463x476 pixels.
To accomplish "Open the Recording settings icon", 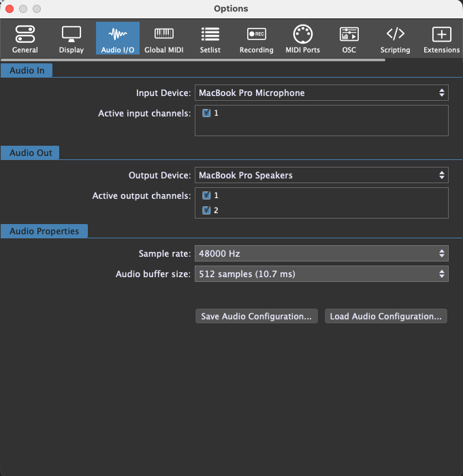I will (256, 38).
